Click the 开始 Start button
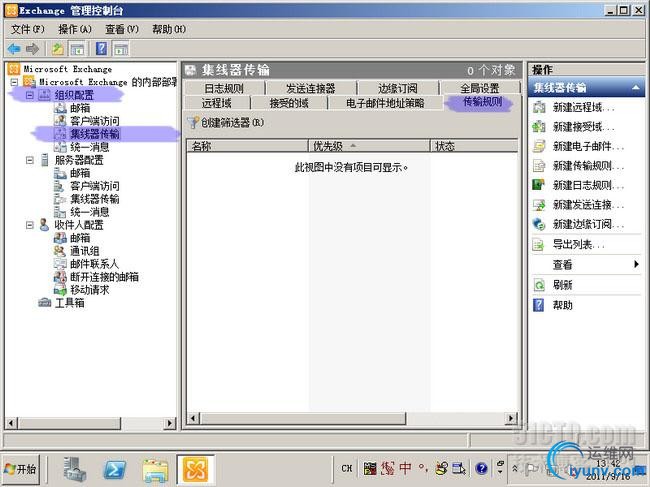650x487 pixels. [21, 469]
